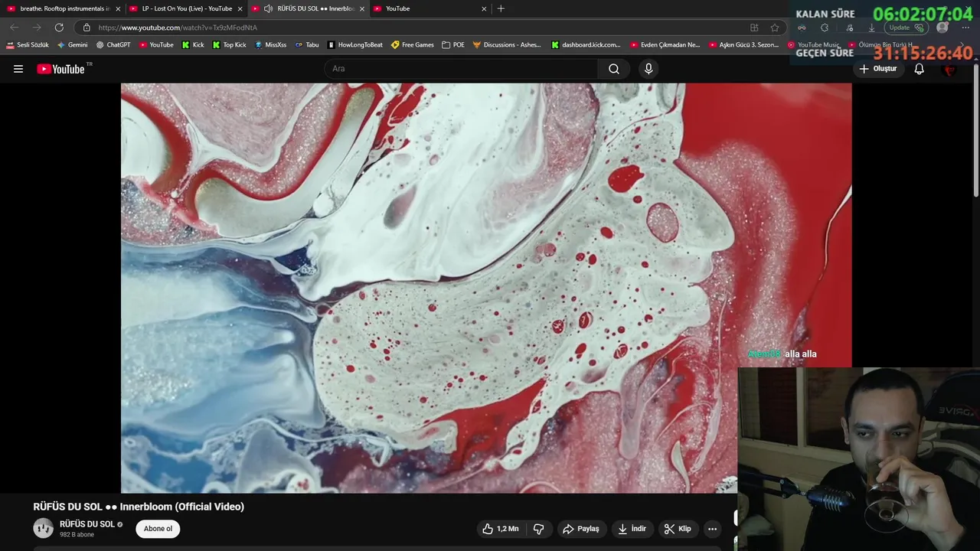Click the video player to pause

click(486, 288)
